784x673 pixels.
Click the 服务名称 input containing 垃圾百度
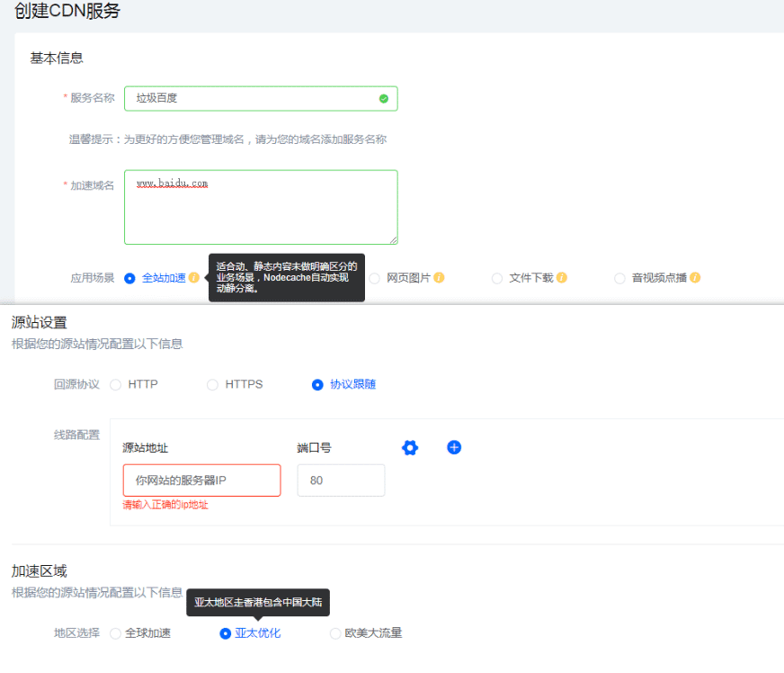261,99
